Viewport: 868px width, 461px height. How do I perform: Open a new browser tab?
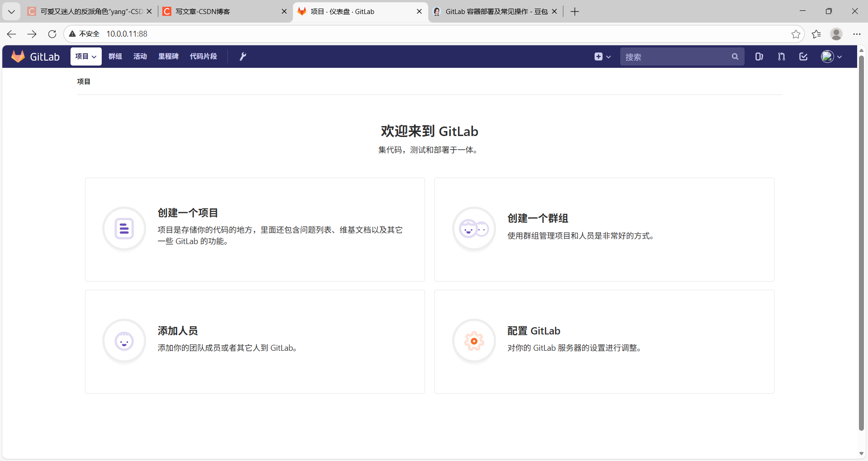tap(575, 11)
